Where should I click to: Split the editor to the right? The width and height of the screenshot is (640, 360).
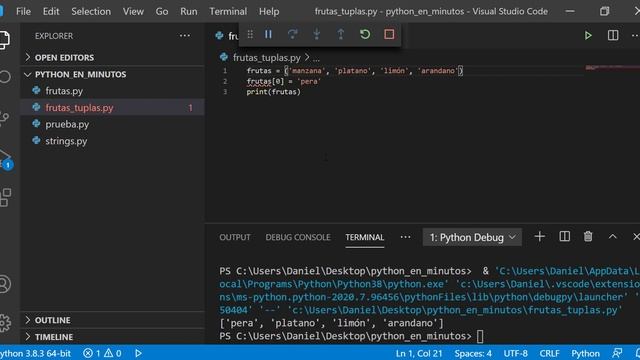tap(613, 36)
